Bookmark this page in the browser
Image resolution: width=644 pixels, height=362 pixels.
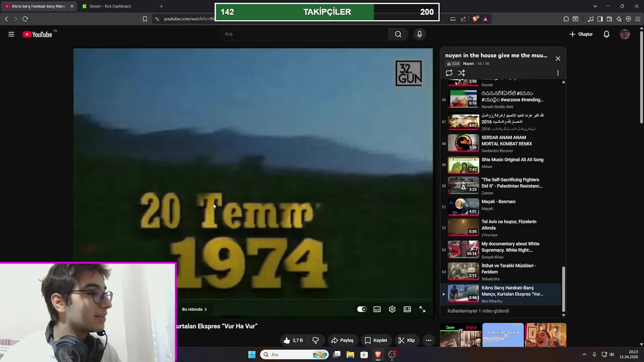point(145,19)
